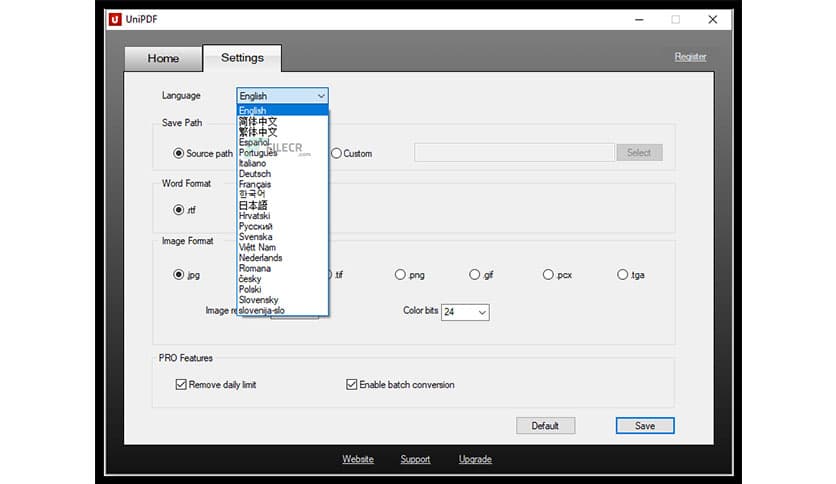Open the Upgrade link
836x484 pixels.
475,459
